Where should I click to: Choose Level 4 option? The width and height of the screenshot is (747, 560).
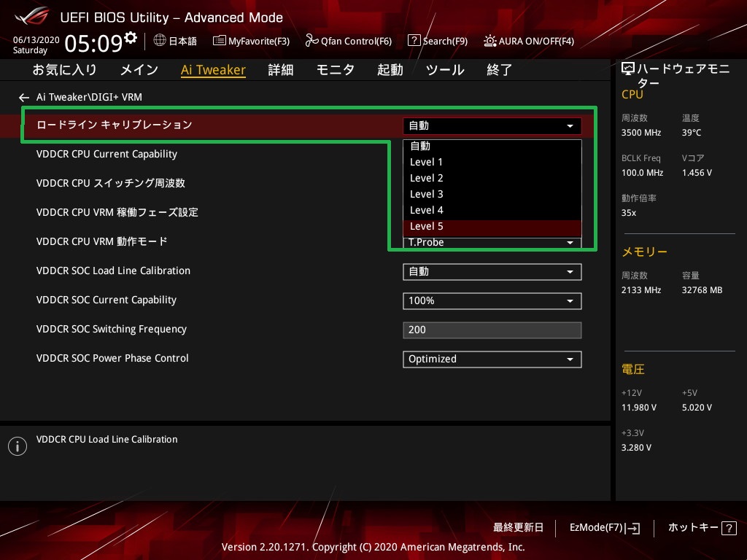point(492,211)
